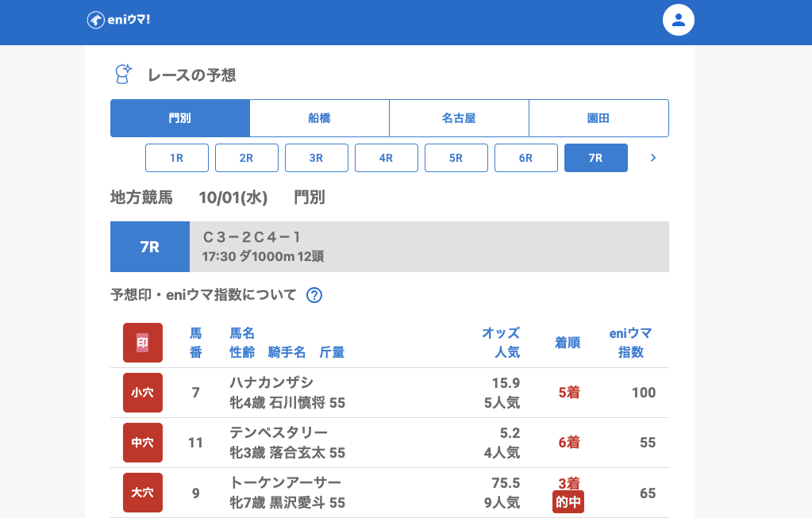Viewport: 812px width, 518px height.
Task: Show more races with right chevron
Action: pos(653,158)
